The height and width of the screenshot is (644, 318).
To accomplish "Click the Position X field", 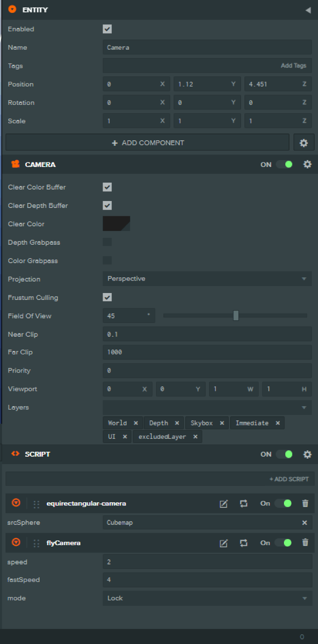I will (x=136, y=84).
